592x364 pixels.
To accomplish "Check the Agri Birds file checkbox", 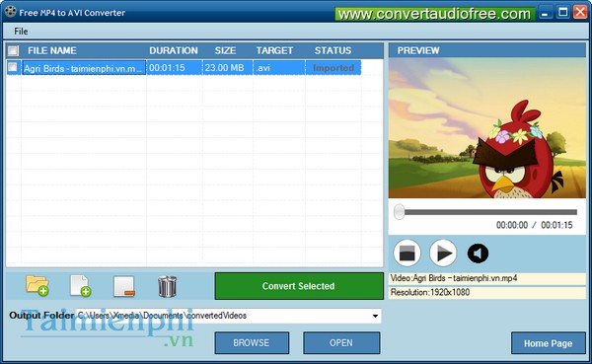I will coord(13,67).
